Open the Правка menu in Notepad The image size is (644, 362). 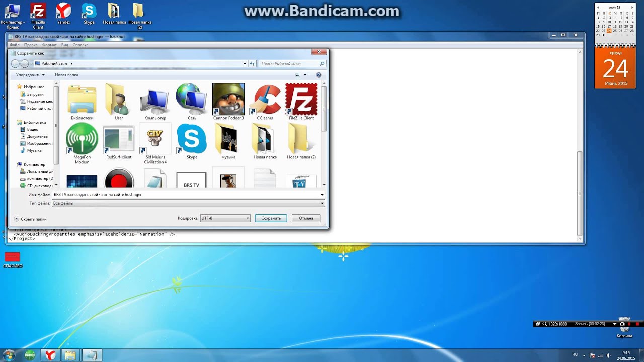(31, 45)
